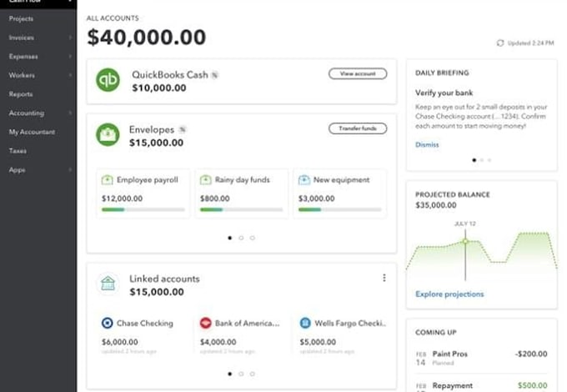Click the Transfer funds button
Viewport: 567px width, 392px height.
click(358, 128)
